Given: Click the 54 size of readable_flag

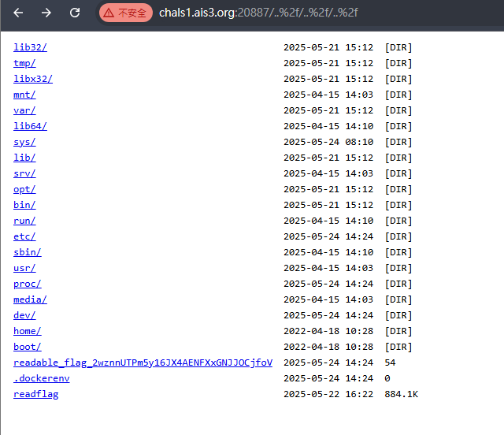Looking at the screenshot, I should click(x=391, y=362).
